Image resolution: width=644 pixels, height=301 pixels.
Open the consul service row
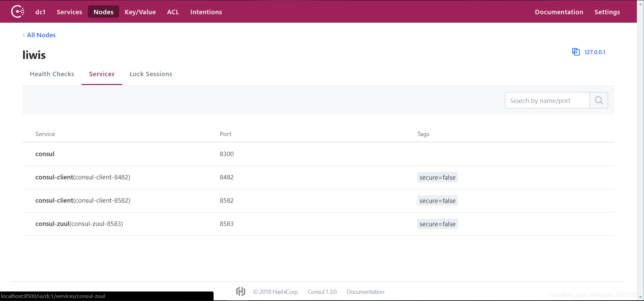click(318, 154)
